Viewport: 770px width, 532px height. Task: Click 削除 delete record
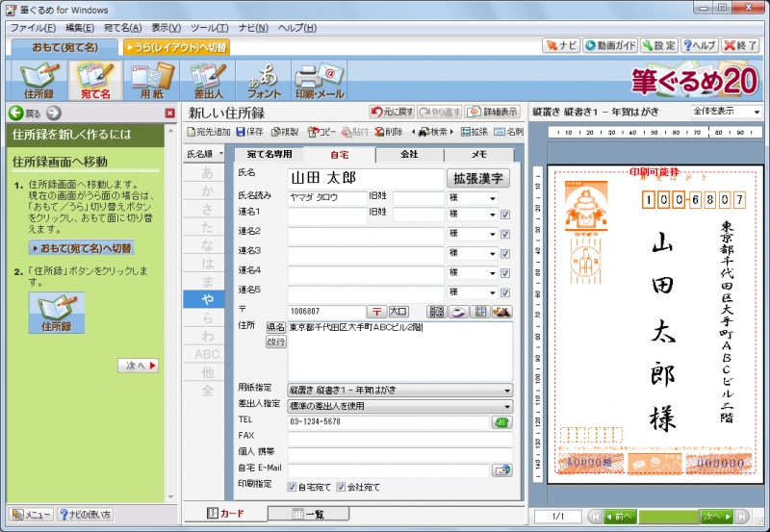388,132
